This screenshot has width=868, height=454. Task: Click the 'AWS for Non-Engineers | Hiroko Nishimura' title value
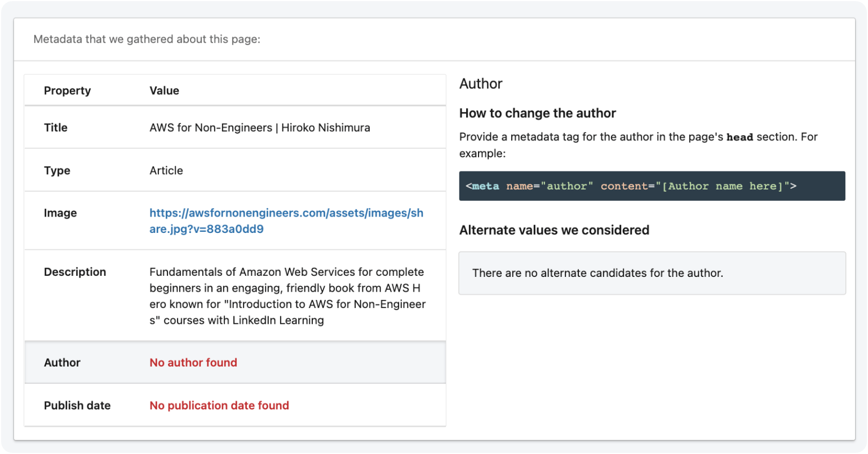260,127
